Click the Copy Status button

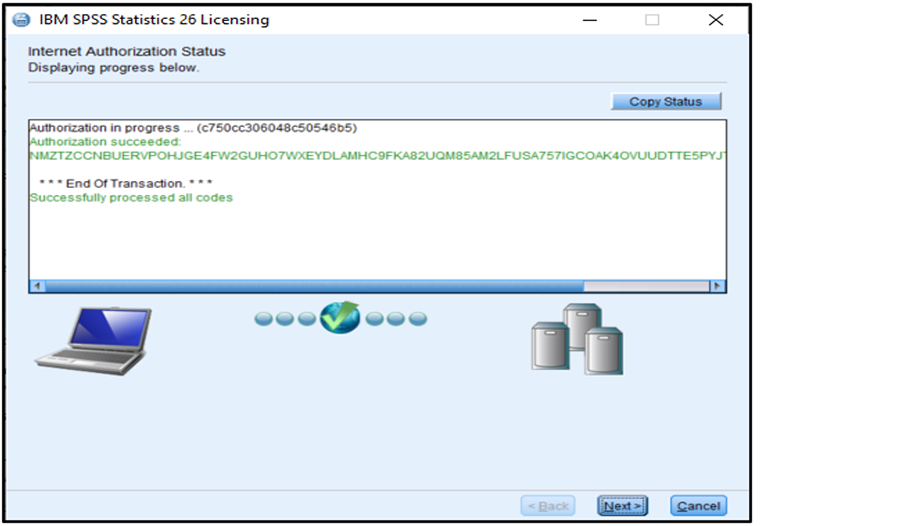(x=666, y=102)
